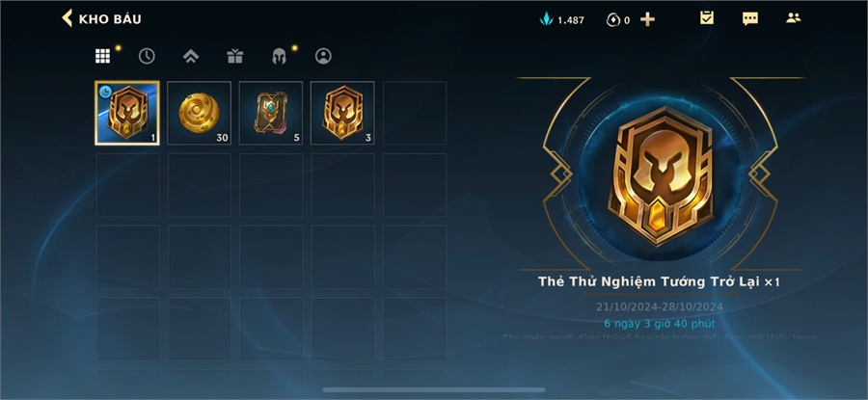The width and height of the screenshot is (868, 400).
Task: Click the Thẻ Thử Nghiệm Tướng Trở Lại title
Action: tap(650, 281)
